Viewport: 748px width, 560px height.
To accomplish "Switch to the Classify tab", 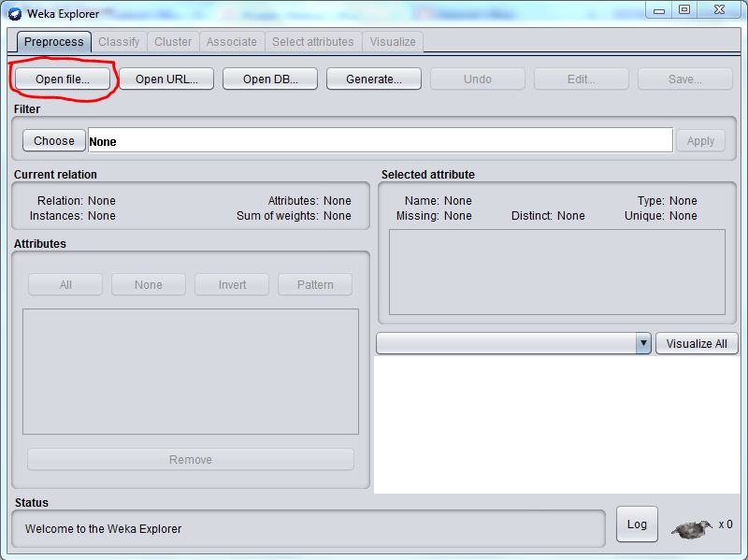I will tap(119, 41).
